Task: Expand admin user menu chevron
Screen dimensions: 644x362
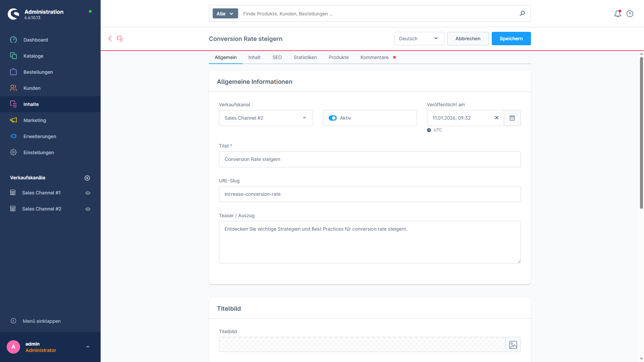Action: pos(88,347)
